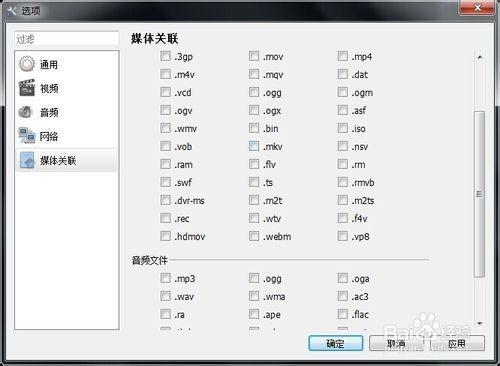Cancel with the 取消 button
The height and width of the screenshot is (366, 500).
pyautogui.click(x=396, y=343)
